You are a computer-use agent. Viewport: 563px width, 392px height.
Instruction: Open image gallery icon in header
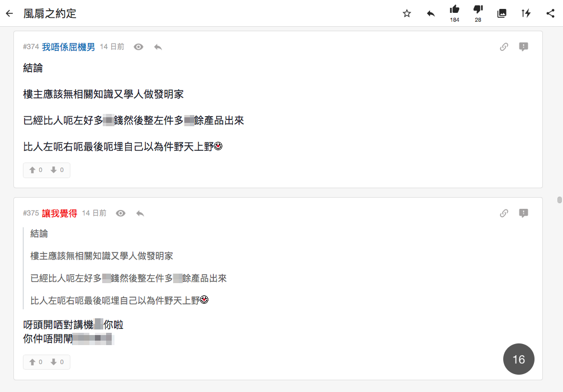point(502,13)
